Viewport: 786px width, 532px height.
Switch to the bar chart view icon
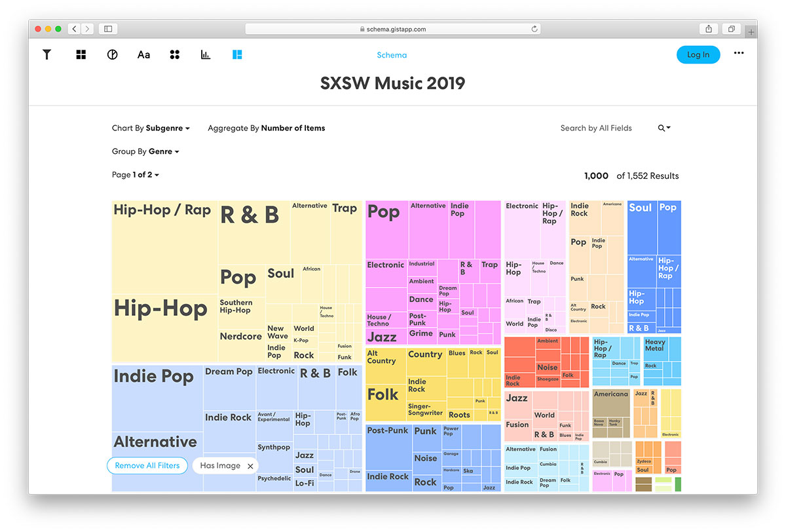[206, 55]
